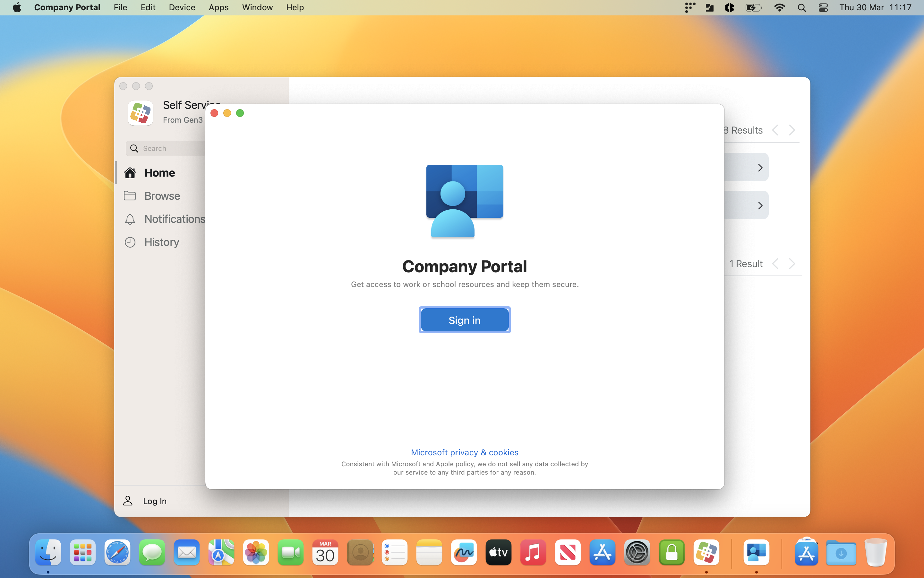Expand the first row chevron in Self Service
The width and height of the screenshot is (924, 578).
760,167
